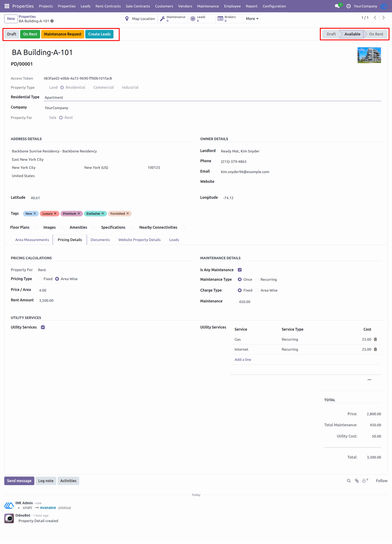The width and height of the screenshot is (392, 544).
Task: Click the property building thumbnail image
Action: pyautogui.click(x=369, y=55)
